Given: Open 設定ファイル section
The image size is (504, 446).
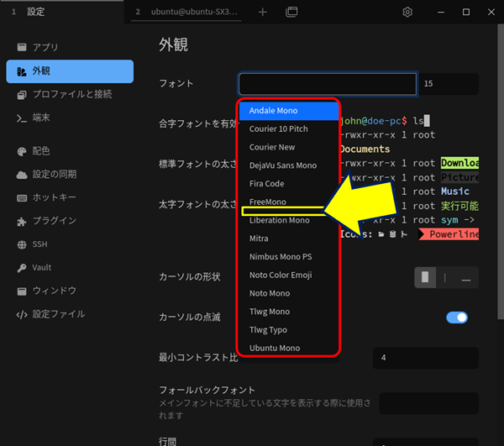Looking at the screenshot, I should (x=70, y=314).
